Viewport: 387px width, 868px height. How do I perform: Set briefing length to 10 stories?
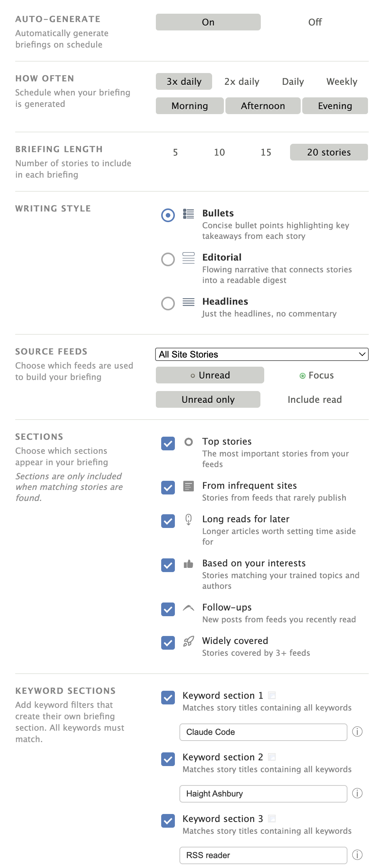click(219, 153)
